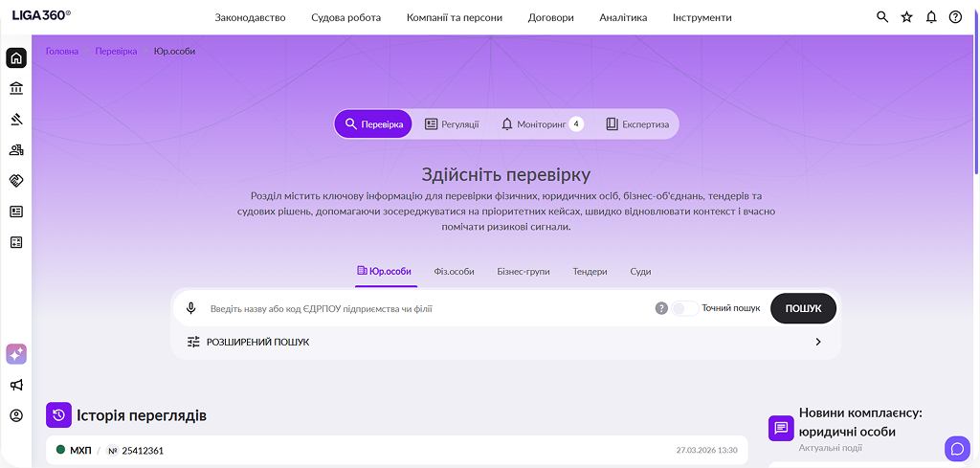Click the Історія переглядів heading
Screen dimensions: 980x468
(x=142, y=415)
